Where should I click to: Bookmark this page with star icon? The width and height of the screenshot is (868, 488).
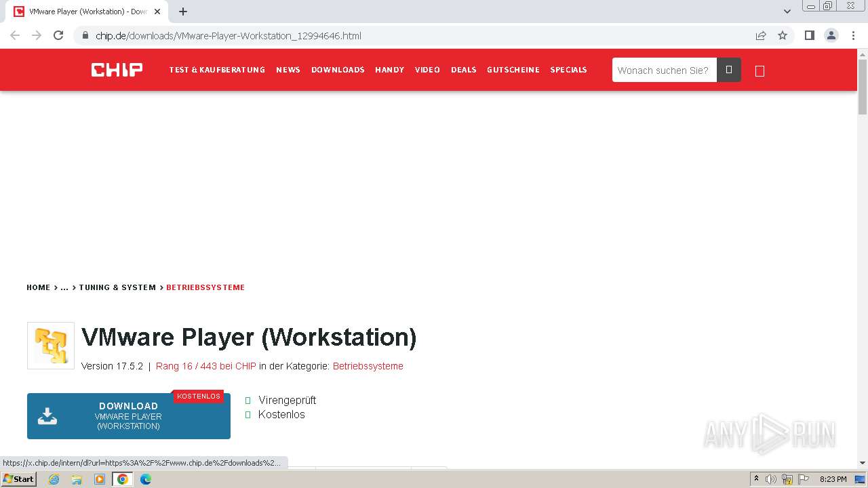pyautogui.click(x=783, y=35)
